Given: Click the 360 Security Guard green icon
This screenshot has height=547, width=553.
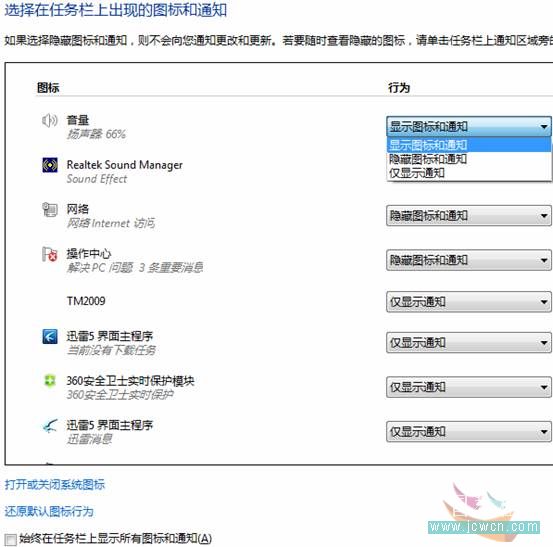Looking at the screenshot, I should click(x=50, y=381).
